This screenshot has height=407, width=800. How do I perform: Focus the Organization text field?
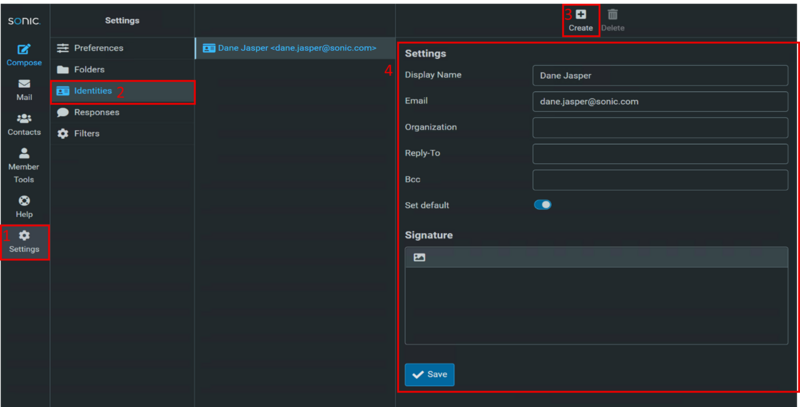click(x=660, y=128)
